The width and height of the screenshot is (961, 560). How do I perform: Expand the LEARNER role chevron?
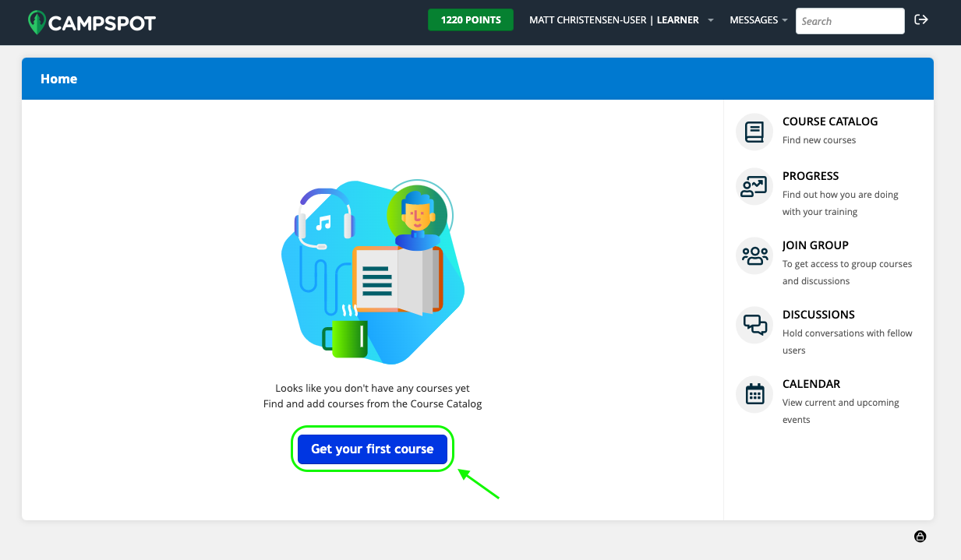pos(709,20)
